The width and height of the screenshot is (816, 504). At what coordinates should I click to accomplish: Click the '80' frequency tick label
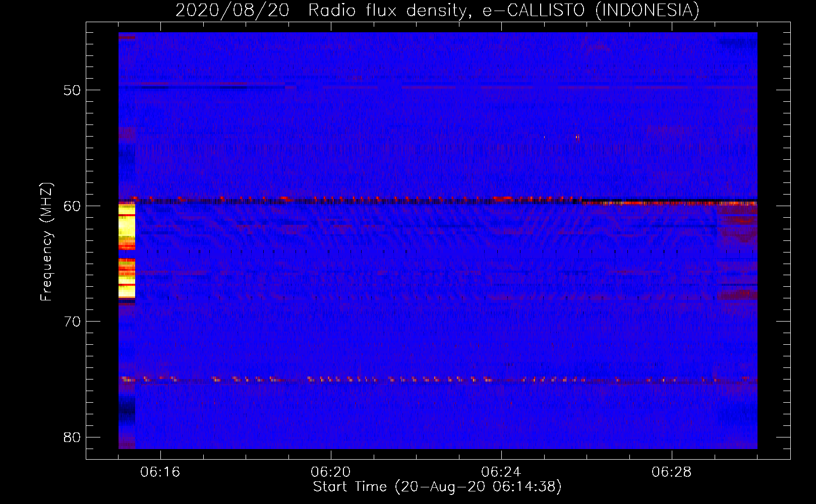[x=72, y=437]
